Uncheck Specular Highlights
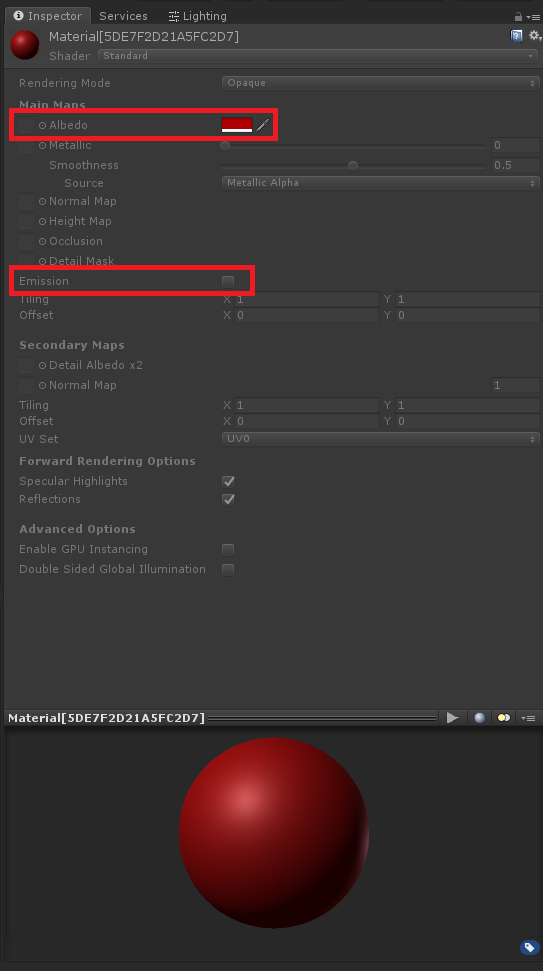The width and height of the screenshot is (543, 971). click(228, 481)
